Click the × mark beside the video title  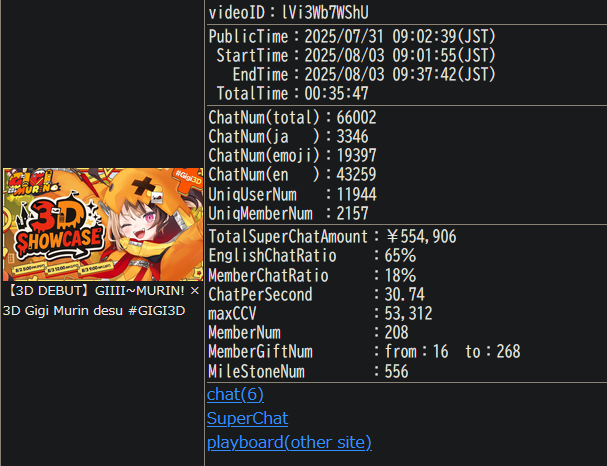(x=195, y=291)
